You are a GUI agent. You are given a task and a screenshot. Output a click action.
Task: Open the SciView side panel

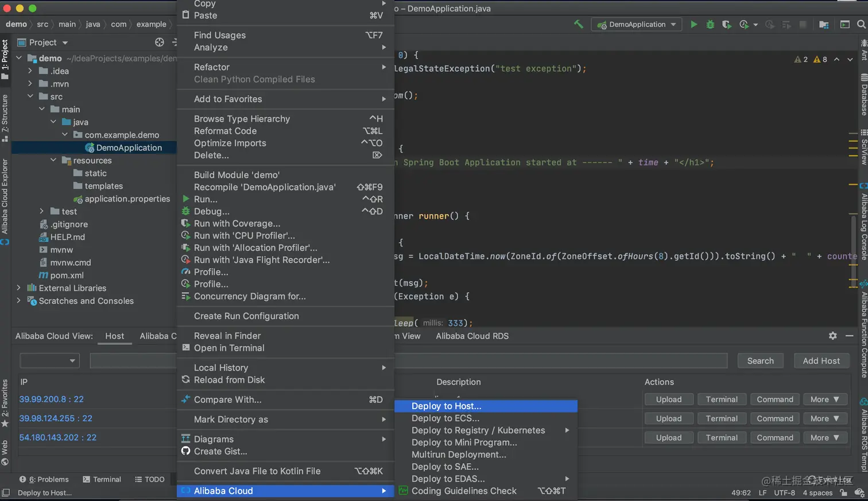tap(863, 148)
